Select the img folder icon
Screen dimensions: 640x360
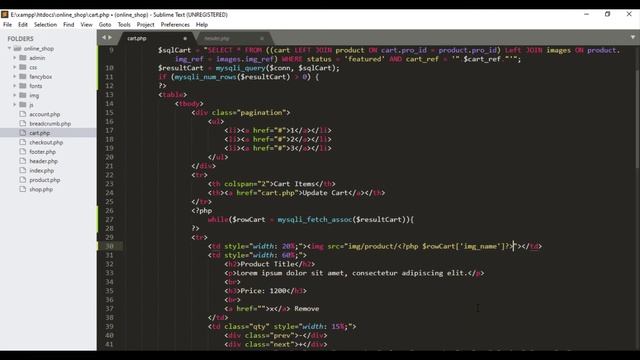(x=23, y=95)
